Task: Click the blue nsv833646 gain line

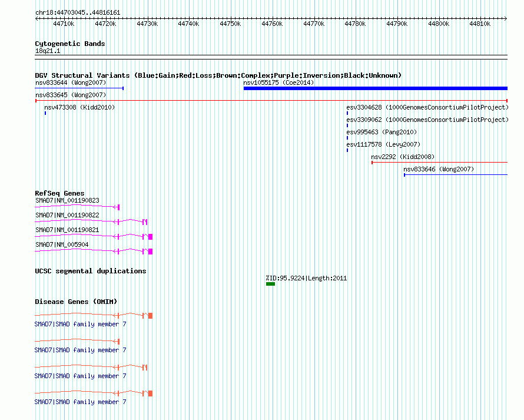Action: click(456, 175)
